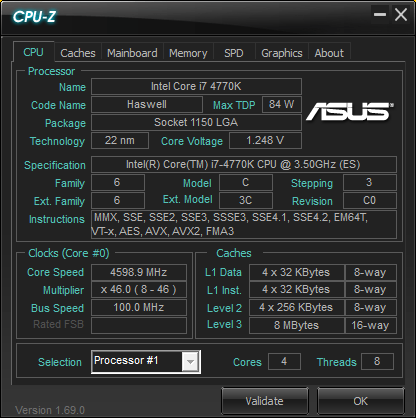Close the CPU-Z window
This screenshot has width=416, height=418.
coord(401,15)
